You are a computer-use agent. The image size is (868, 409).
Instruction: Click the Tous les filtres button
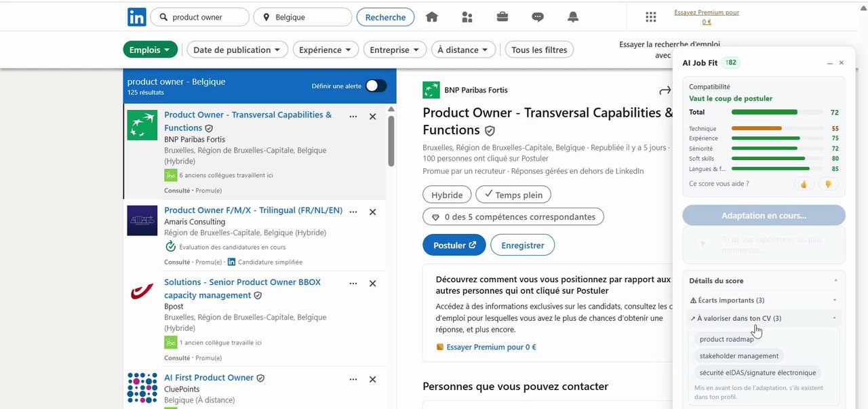pos(540,50)
